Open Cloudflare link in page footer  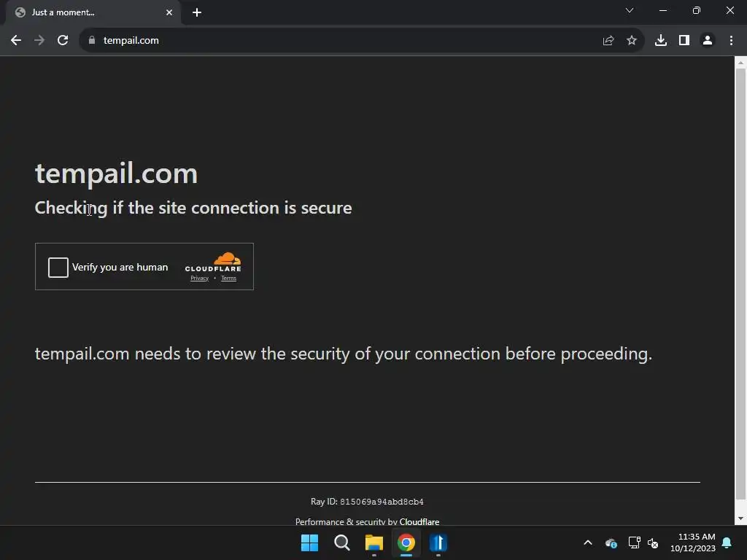pyautogui.click(x=419, y=521)
